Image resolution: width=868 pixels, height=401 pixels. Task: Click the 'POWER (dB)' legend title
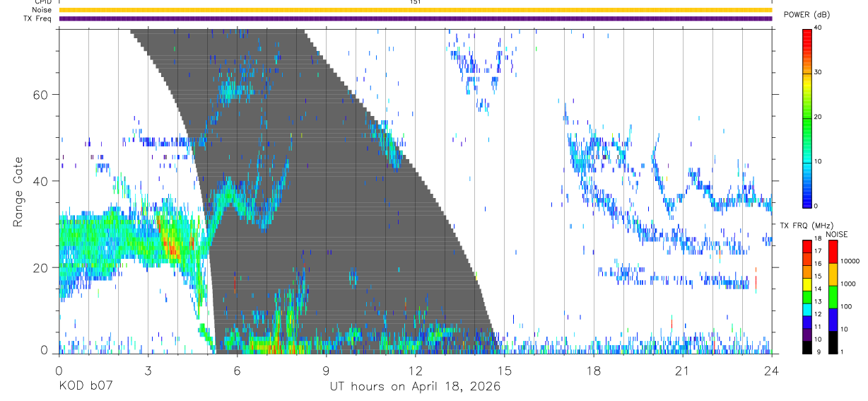pyautogui.click(x=807, y=15)
